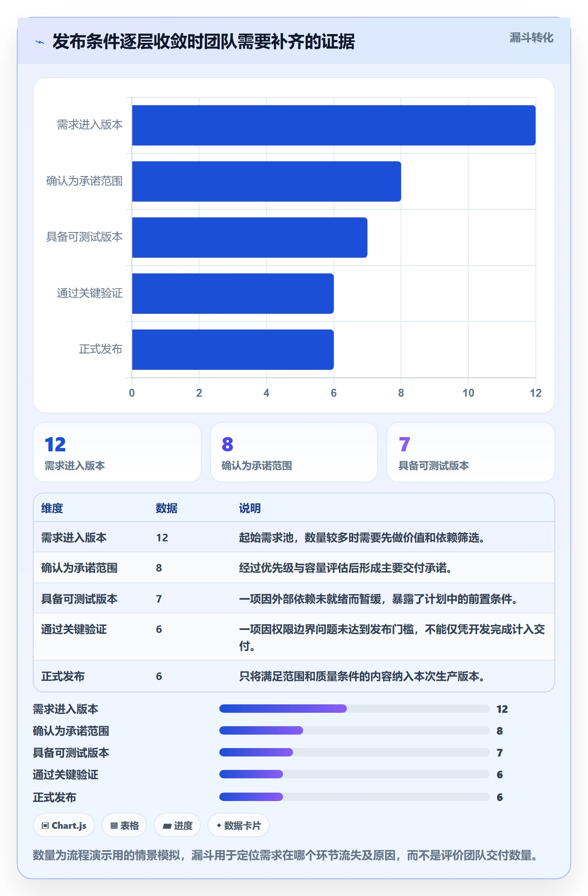Click the 维度 table column header
The width and height of the screenshot is (588, 896).
point(52,508)
